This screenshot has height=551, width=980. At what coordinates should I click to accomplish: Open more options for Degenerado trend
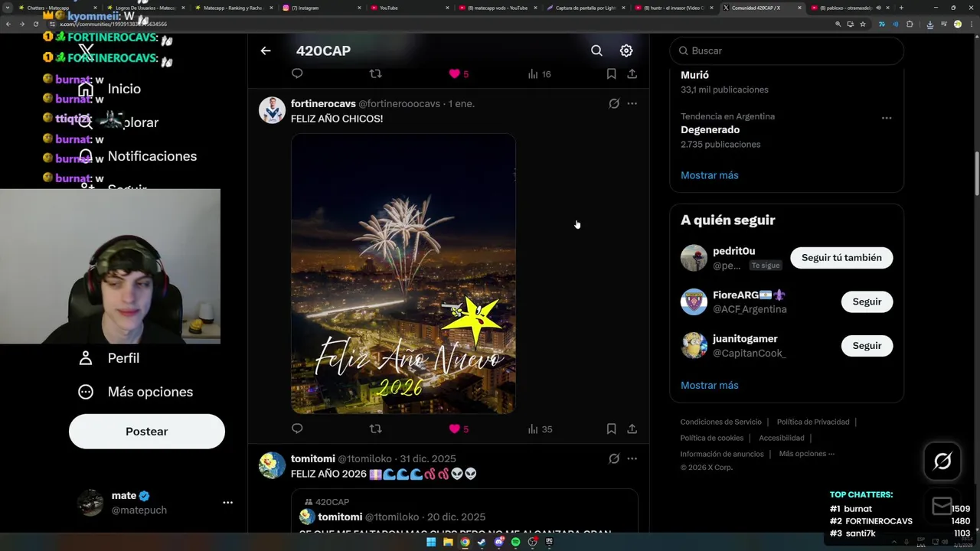887,118
